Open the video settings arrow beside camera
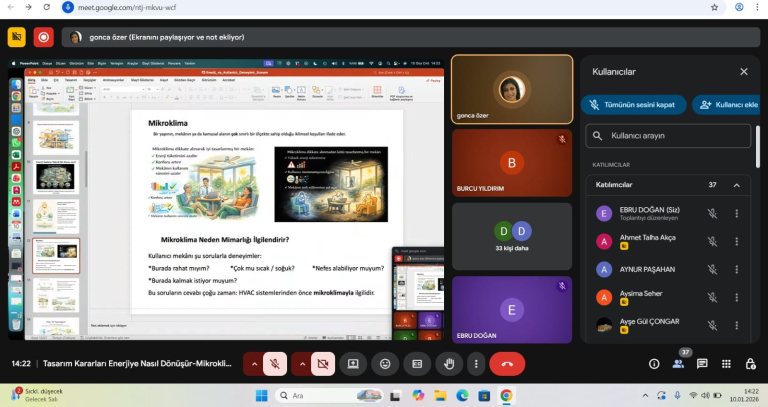This screenshot has width=768, height=407. click(301, 364)
